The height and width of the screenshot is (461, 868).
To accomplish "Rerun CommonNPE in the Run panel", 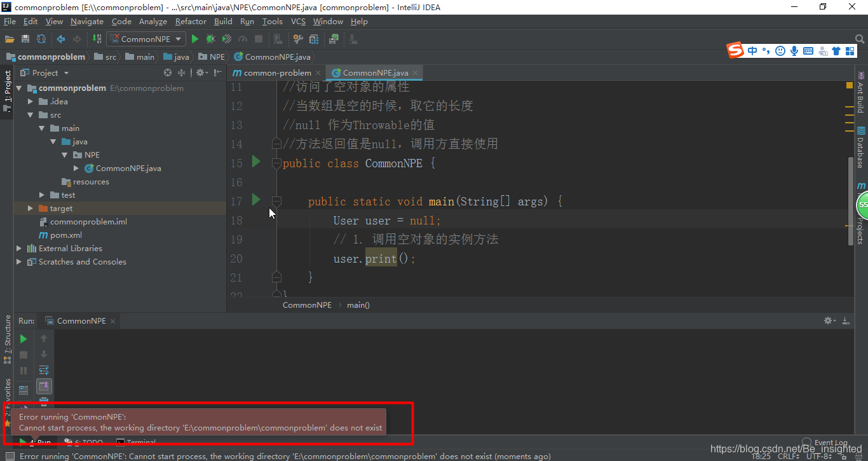I will 23,338.
